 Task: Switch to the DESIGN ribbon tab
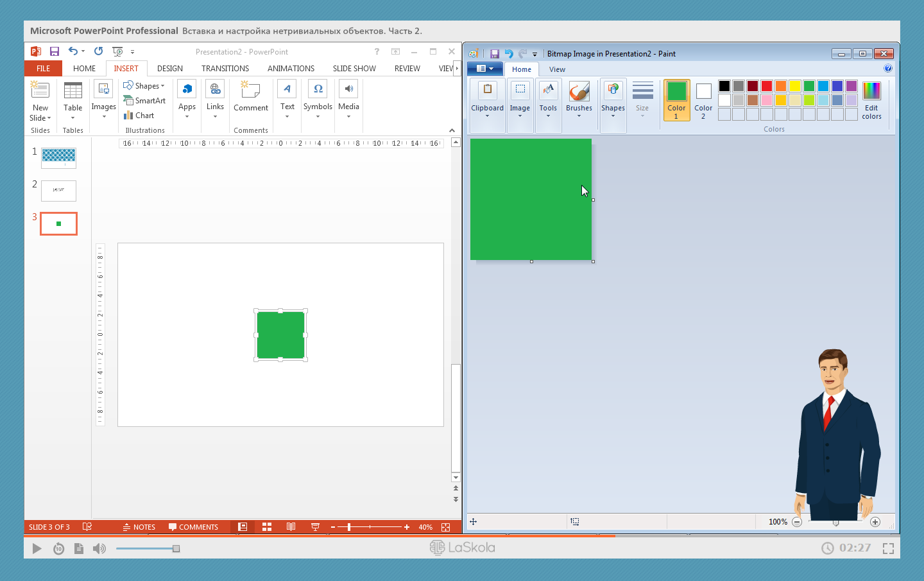click(x=170, y=69)
